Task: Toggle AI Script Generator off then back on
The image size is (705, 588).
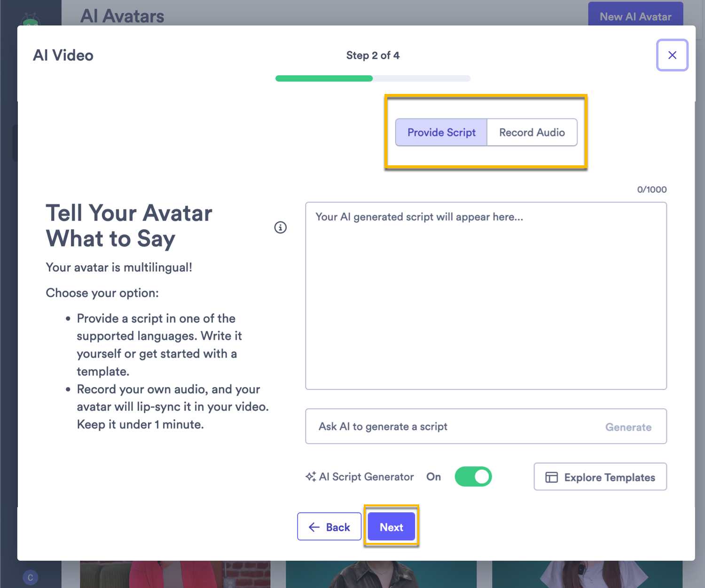Action: (x=473, y=477)
